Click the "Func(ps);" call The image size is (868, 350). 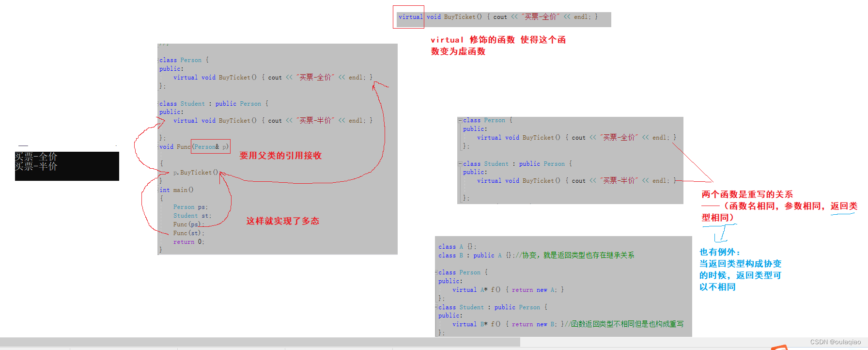pyautogui.click(x=189, y=224)
